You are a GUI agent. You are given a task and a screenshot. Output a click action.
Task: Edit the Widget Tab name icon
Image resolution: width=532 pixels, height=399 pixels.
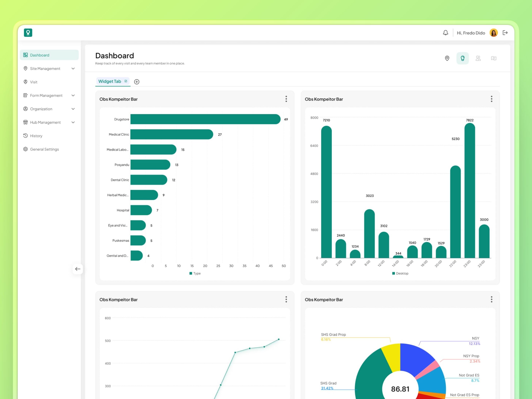tap(126, 81)
